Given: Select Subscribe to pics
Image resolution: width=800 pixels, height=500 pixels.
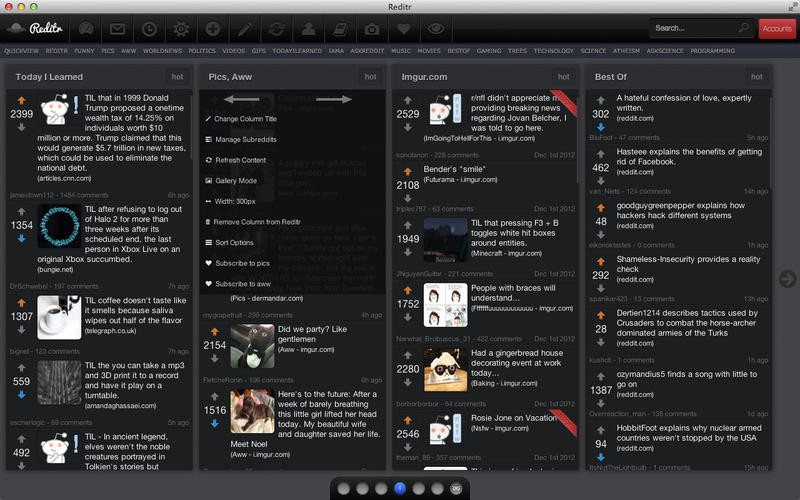Looking at the screenshot, I should point(238,263).
